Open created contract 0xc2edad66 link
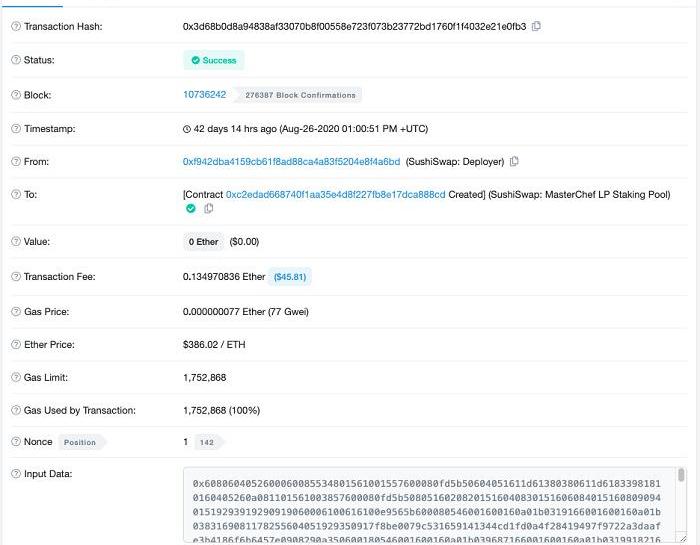 tap(335, 195)
